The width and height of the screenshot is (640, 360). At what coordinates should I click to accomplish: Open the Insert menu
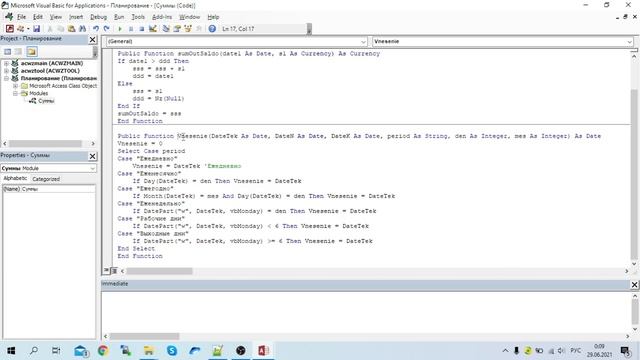pyautogui.click(x=76, y=17)
